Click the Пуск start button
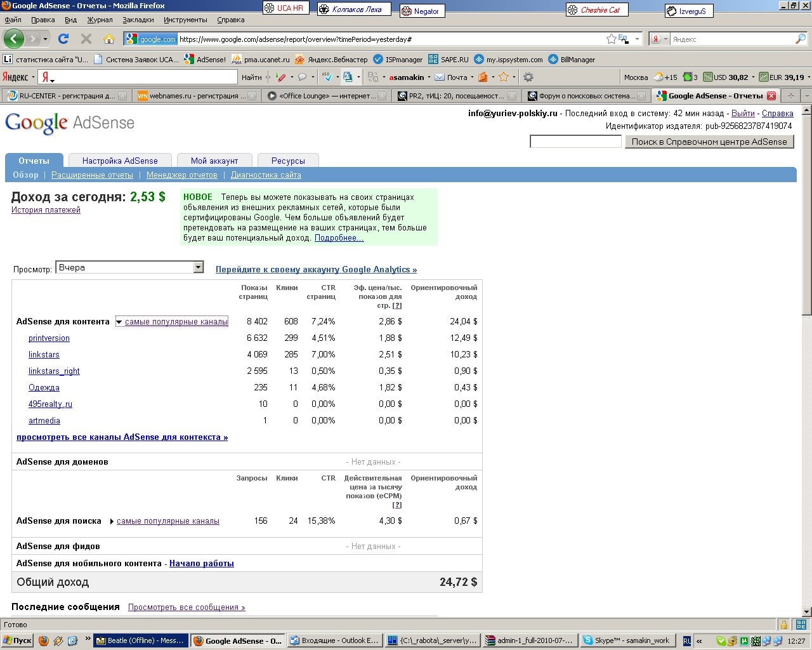Image resolution: width=812 pixels, height=650 pixels. (17, 640)
